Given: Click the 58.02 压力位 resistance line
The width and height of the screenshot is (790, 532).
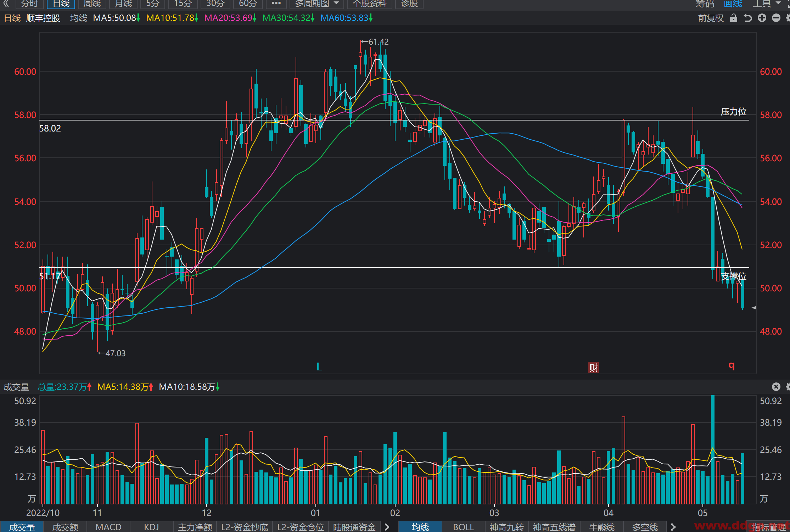Looking at the screenshot, I should pyautogui.click(x=394, y=120).
